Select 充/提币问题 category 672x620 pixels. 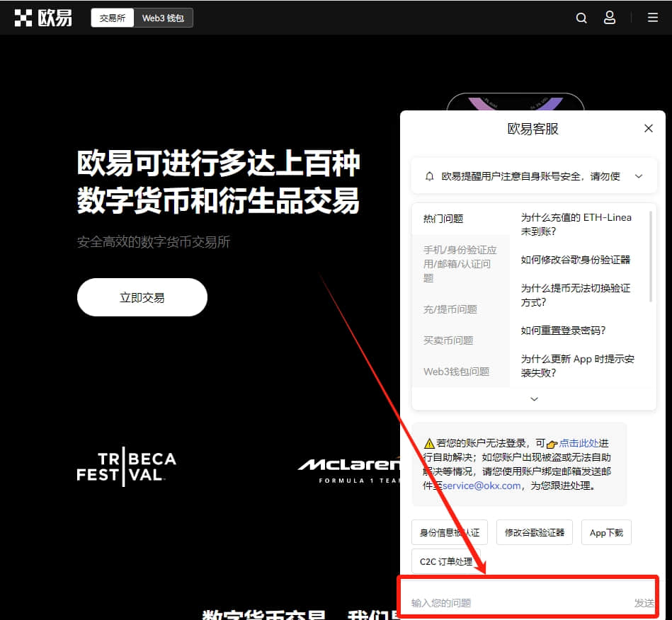tap(450, 309)
